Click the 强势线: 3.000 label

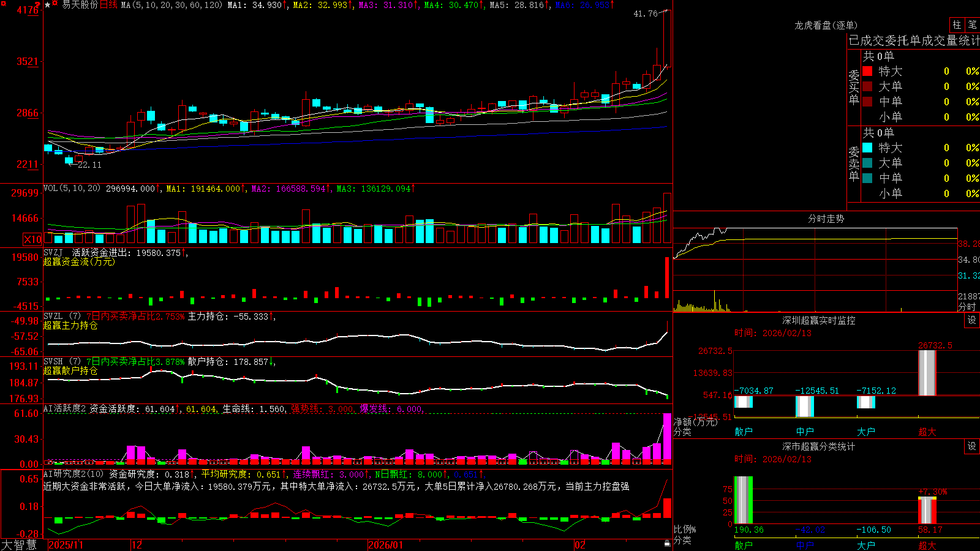(x=322, y=409)
